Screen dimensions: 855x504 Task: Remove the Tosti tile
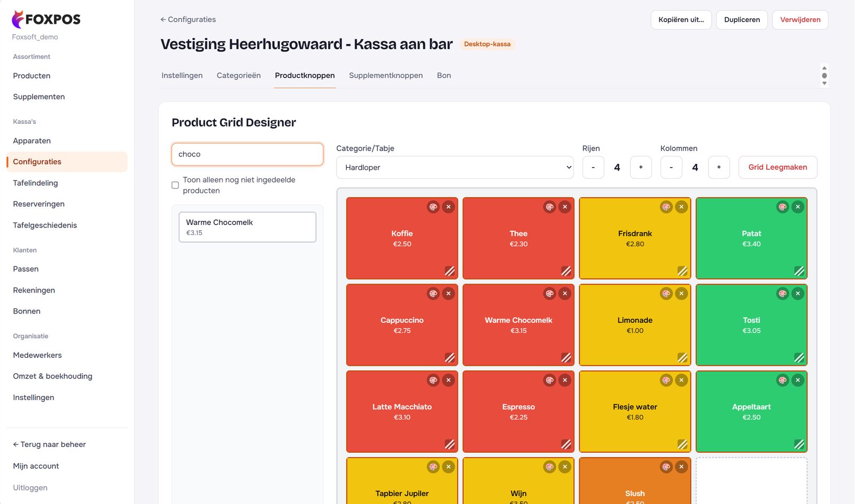point(798,293)
